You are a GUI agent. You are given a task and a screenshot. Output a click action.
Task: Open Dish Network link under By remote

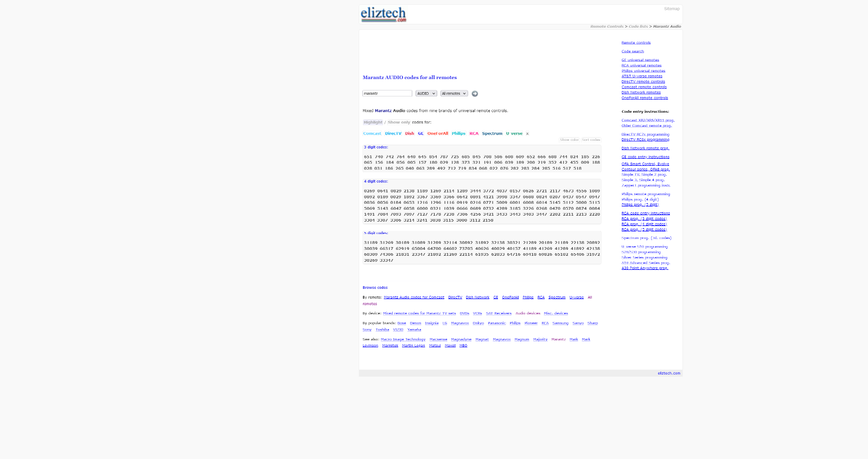(477, 298)
